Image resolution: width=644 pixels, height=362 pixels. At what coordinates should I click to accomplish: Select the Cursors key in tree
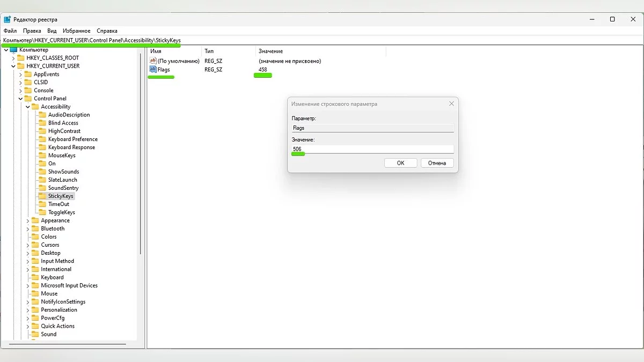(x=50, y=245)
